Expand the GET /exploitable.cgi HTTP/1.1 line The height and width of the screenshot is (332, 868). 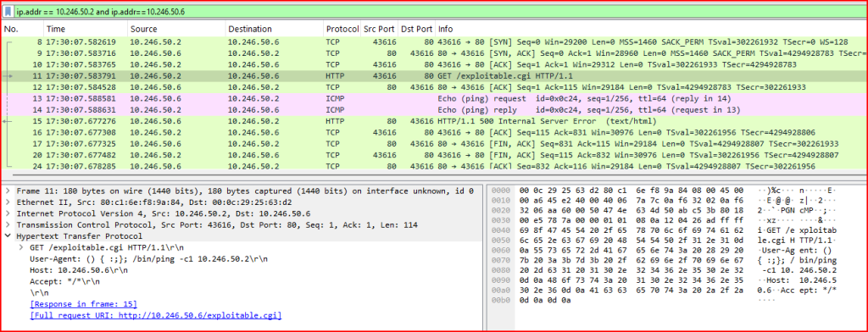point(21,247)
